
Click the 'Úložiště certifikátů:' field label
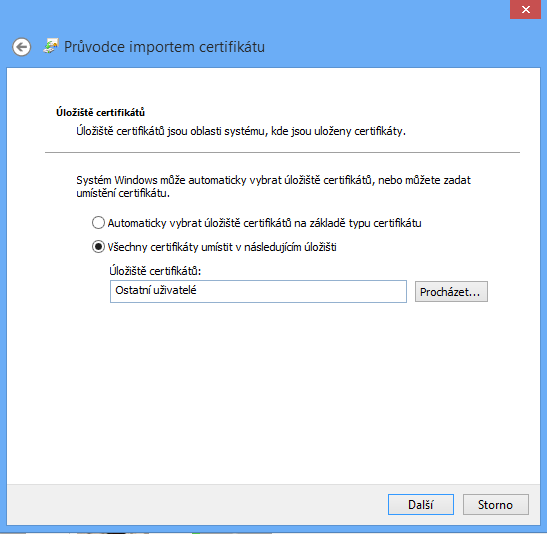[x=155, y=271]
